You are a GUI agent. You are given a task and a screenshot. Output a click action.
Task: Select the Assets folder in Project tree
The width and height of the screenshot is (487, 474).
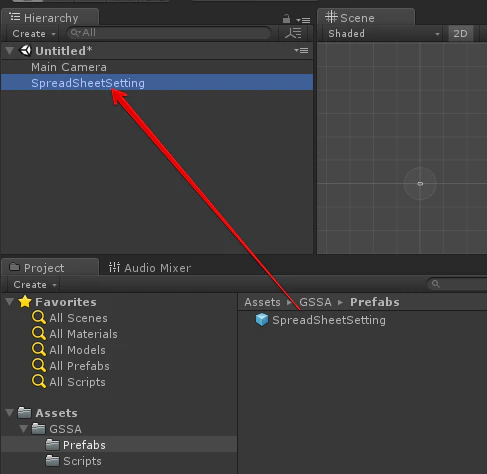pyautogui.click(x=56, y=413)
